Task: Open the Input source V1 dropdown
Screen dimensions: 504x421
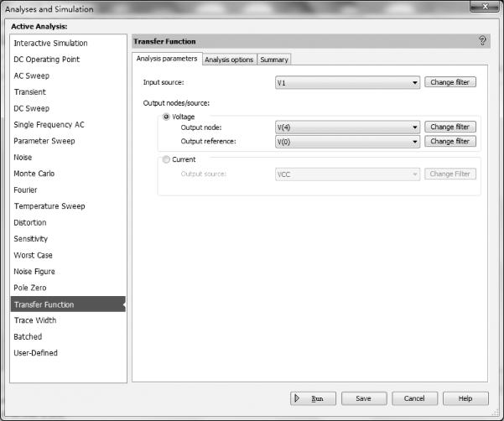Action: 347,82
